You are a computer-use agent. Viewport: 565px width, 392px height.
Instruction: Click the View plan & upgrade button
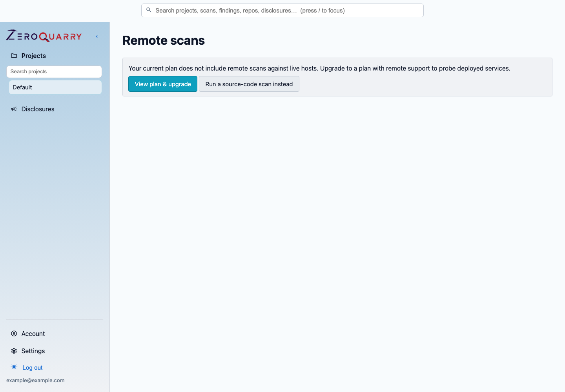[163, 84]
